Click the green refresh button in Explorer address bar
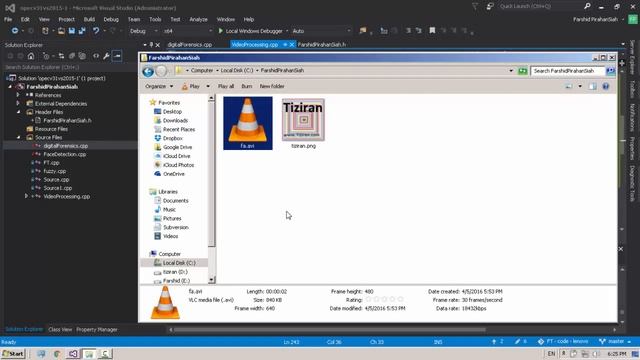640x360 pixels. [522, 71]
